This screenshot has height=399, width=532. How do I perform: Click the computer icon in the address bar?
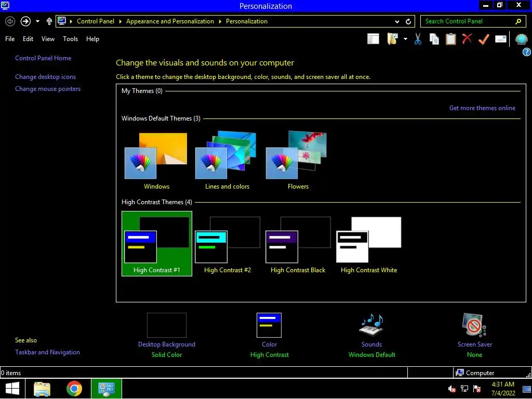click(x=62, y=21)
